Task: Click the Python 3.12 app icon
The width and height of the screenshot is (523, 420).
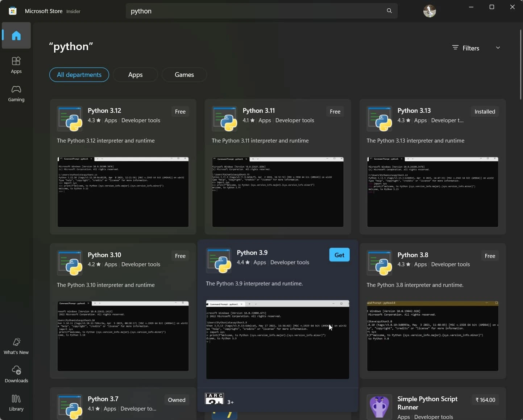Action: 70,119
